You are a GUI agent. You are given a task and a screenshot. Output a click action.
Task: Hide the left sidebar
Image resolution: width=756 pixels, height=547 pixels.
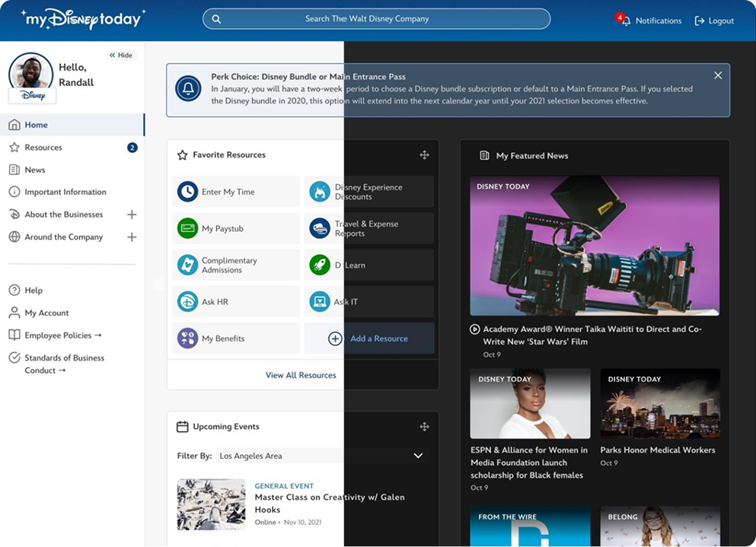click(x=120, y=56)
